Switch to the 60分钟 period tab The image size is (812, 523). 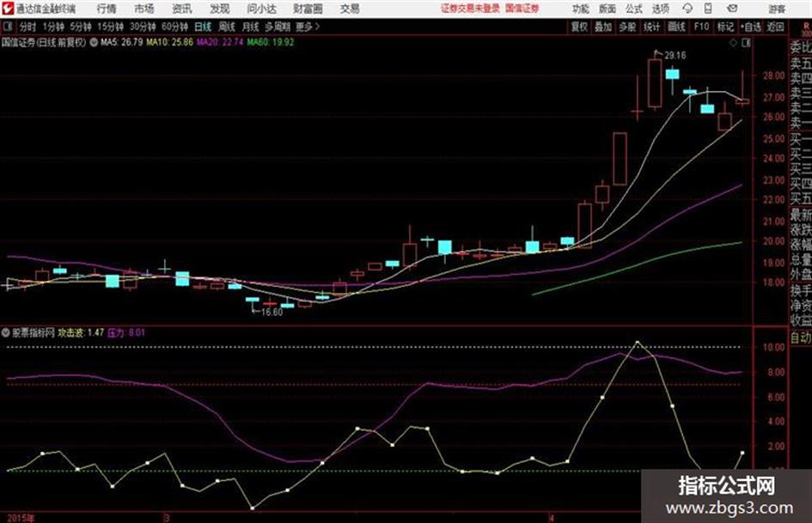pyautogui.click(x=175, y=27)
